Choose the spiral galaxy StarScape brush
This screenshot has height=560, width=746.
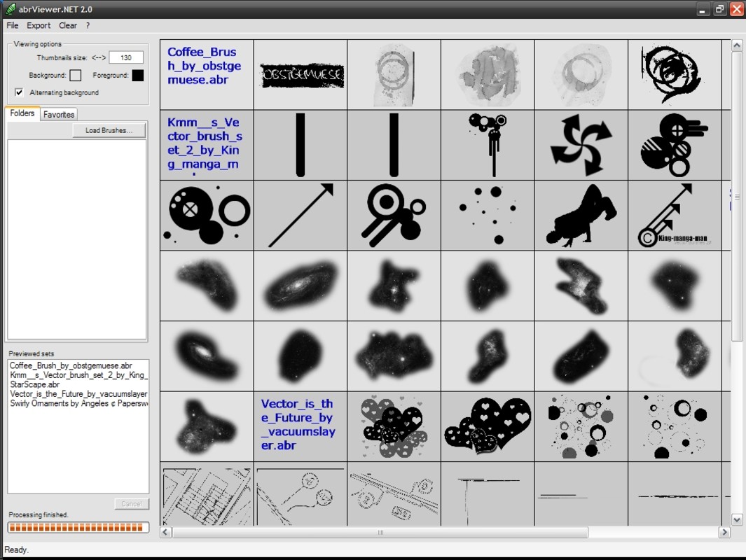point(301,286)
